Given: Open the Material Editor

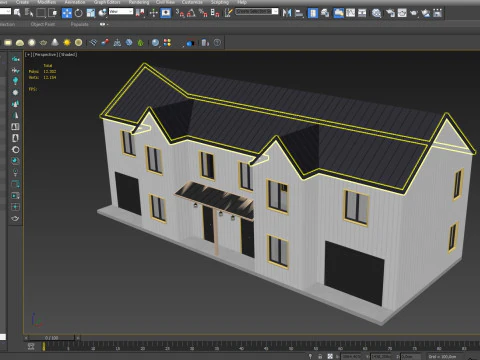Looking at the screenshot, I should click(377, 13).
